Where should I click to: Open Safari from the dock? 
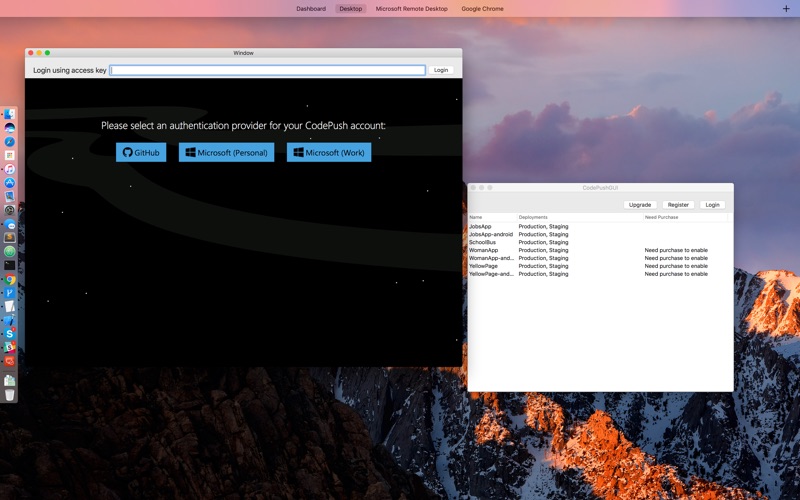10,142
